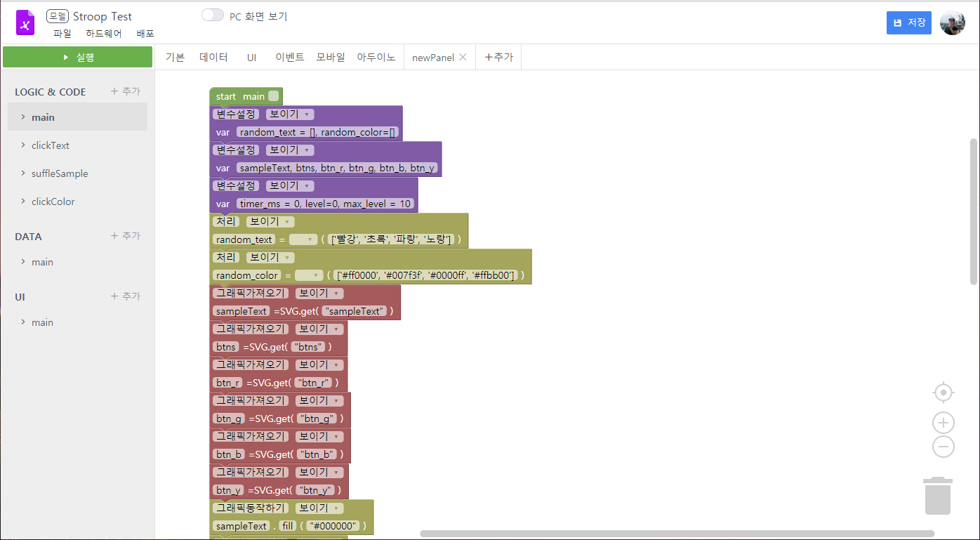Open 보이기 dropdown on sampleText, btns variable block
The image size is (980, 540).
289,150
